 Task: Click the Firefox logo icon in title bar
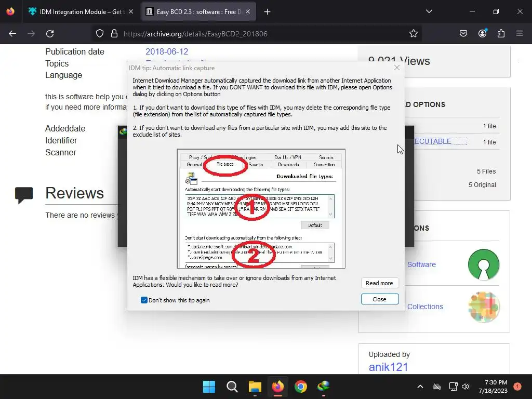[x=10, y=11]
